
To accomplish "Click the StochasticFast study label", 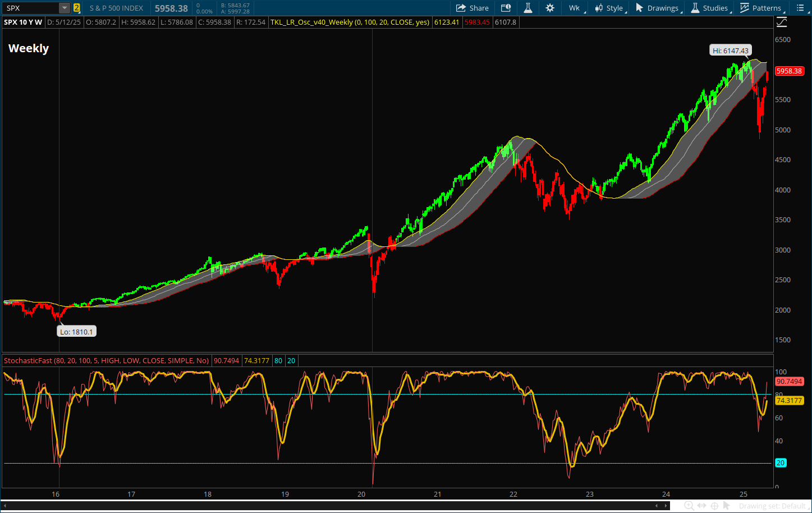I will pos(106,360).
